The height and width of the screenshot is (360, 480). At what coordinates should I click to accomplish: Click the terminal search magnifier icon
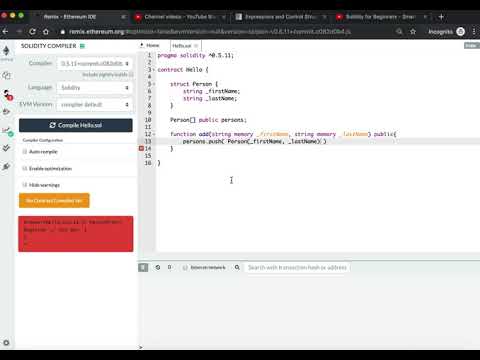[x=237, y=267]
